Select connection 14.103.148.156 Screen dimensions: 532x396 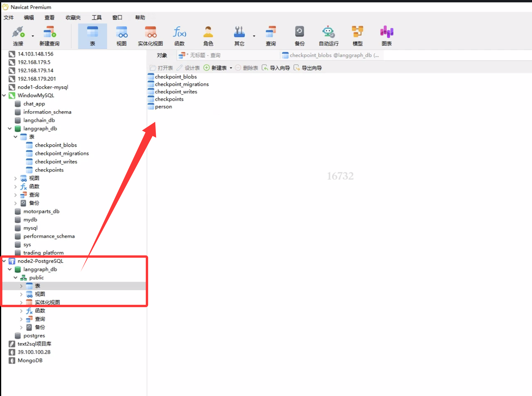(36, 54)
